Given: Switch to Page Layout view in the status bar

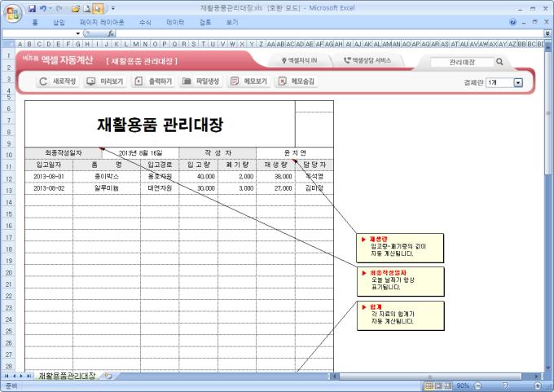Looking at the screenshot, I should click(438, 385).
